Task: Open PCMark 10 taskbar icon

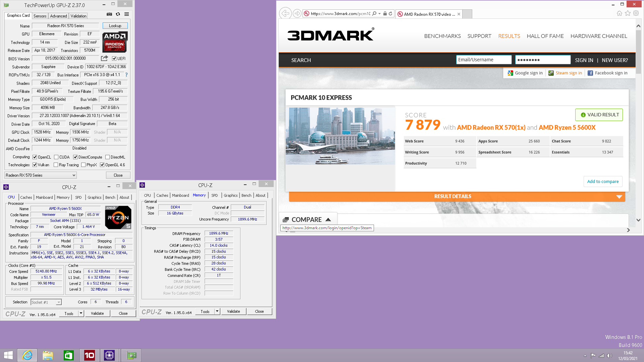Action: 89,355
